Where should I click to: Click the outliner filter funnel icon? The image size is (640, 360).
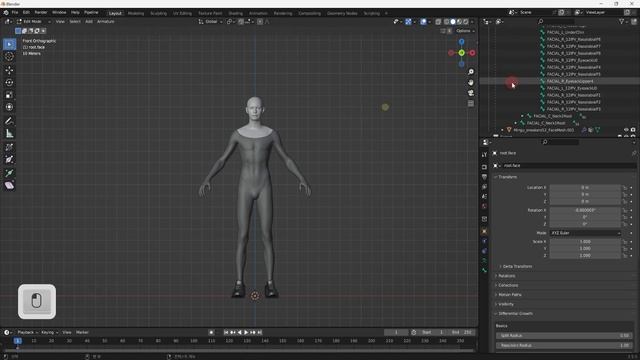[x=622, y=21]
